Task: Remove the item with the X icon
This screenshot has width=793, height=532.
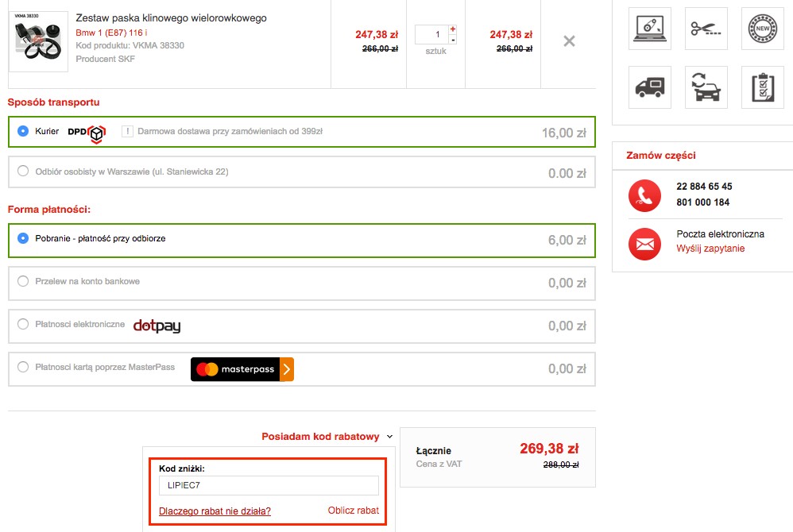Action: point(569,41)
